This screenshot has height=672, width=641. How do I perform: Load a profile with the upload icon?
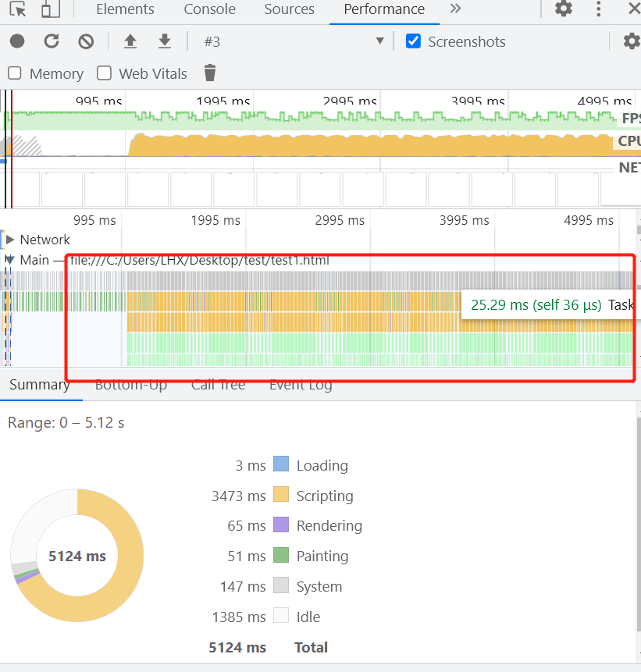click(x=130, y=41)
